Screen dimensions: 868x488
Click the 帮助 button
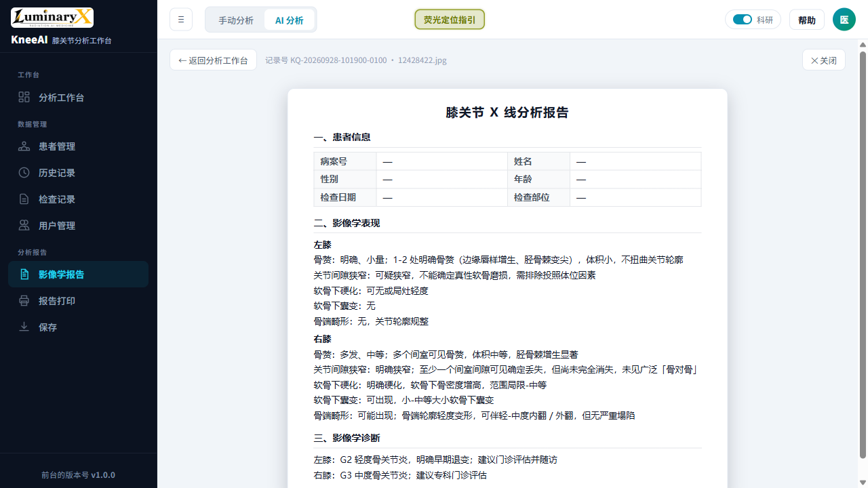(807, 20)
